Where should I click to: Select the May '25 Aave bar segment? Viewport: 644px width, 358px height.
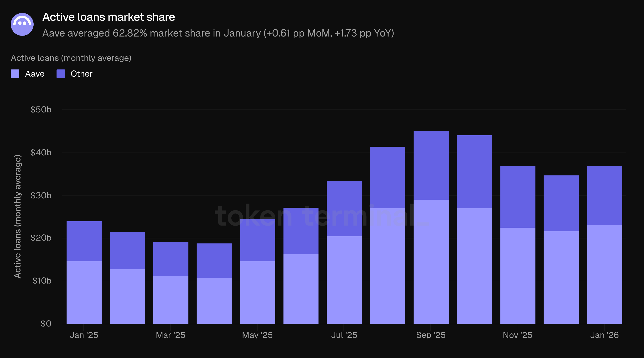257,292
